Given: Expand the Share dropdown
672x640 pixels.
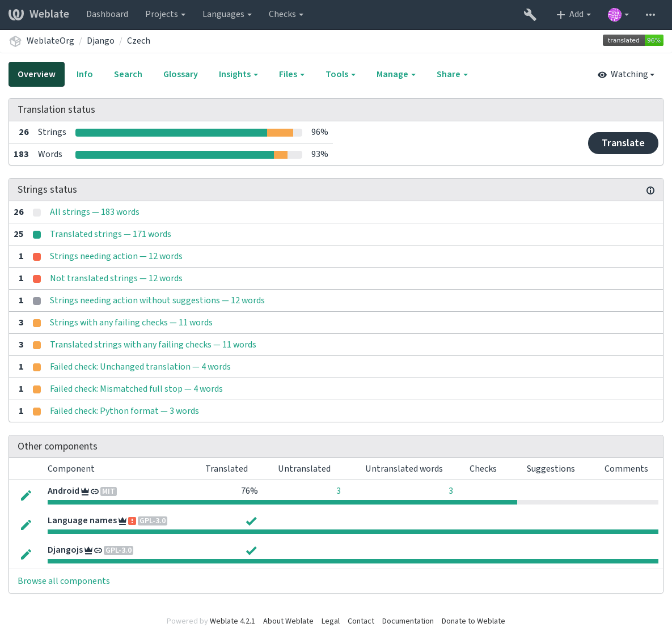Looking at the screenshot, I should pyautogui.click(x=452, y=74).
